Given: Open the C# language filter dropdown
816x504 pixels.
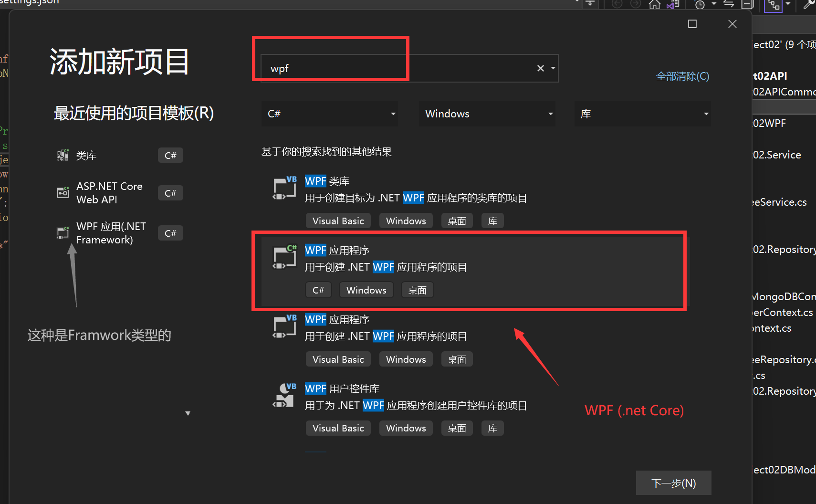Looking at the screenshot, I should [x=330, y=114].
